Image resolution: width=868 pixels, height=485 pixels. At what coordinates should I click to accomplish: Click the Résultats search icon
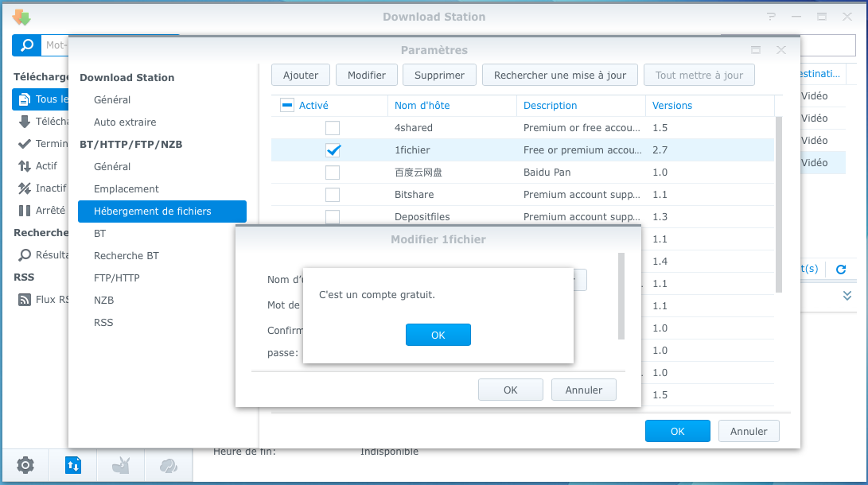tap(25, 255)
